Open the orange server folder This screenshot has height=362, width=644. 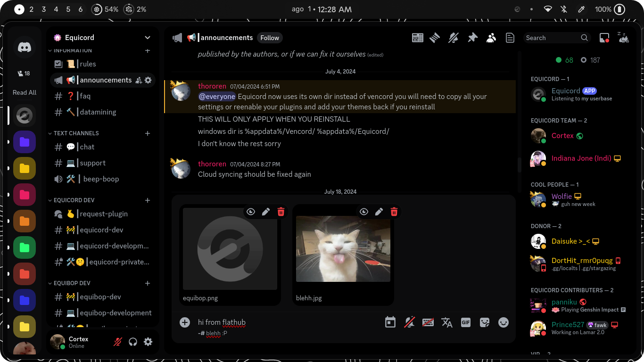25,221
